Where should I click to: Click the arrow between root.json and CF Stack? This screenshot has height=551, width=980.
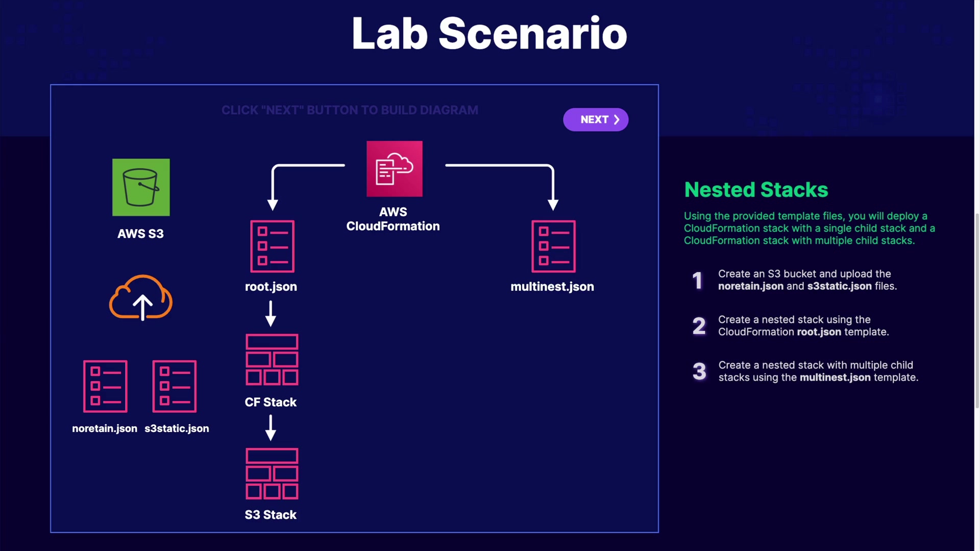coord(271,313)
